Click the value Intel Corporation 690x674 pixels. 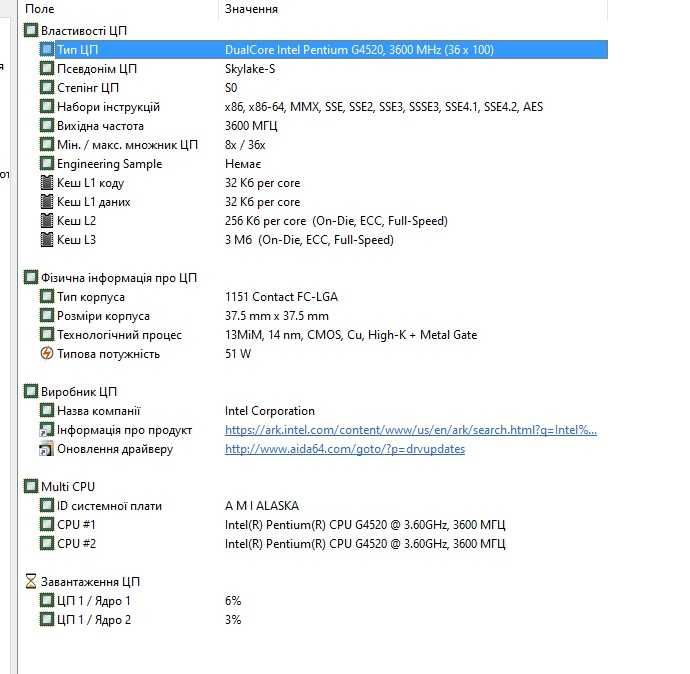tap(270, 411)
